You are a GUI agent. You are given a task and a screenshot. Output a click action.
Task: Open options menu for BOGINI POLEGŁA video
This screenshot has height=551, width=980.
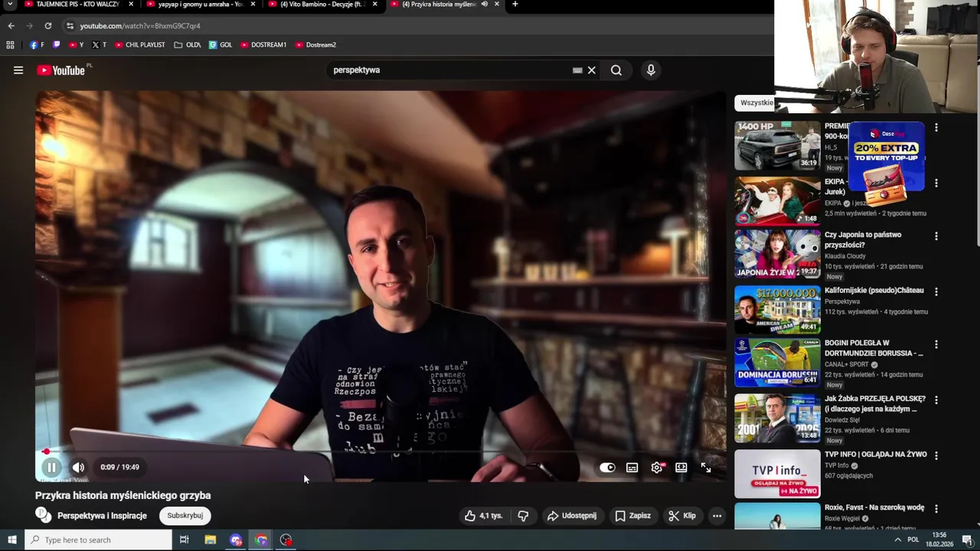coord(936,345)
